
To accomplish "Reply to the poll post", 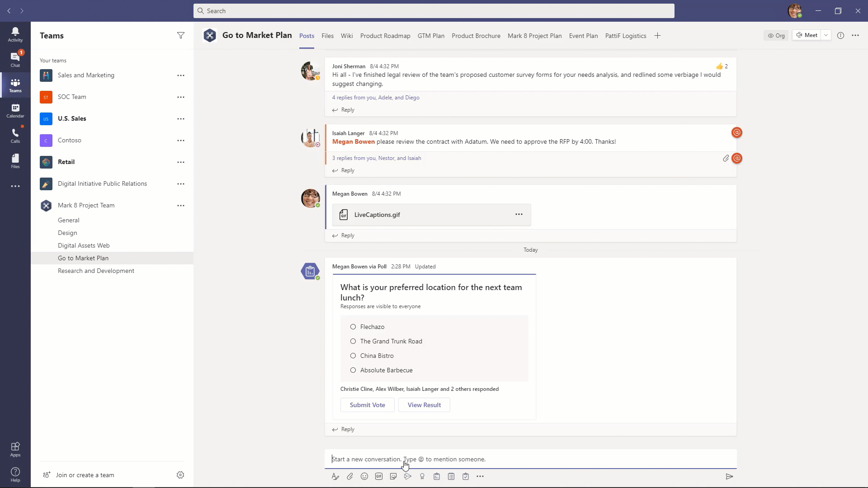I will pyautogui.click(x=344, y=429).
